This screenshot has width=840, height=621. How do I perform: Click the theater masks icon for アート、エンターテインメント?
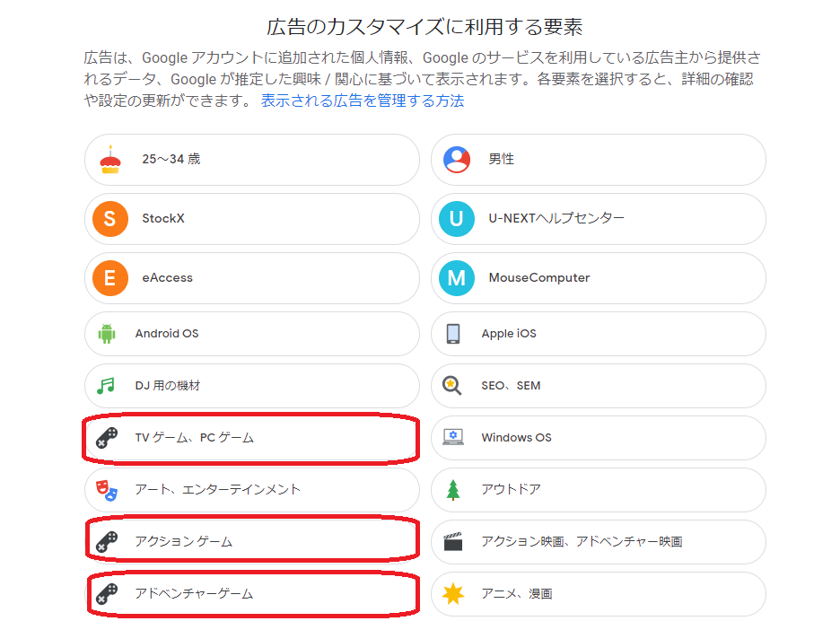107,490
